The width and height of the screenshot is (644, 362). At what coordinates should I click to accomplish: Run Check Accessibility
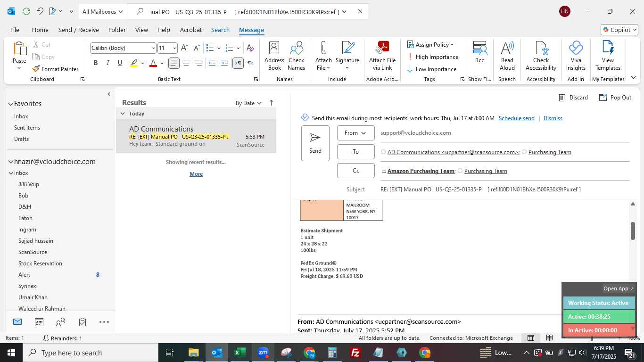[541, 56]
